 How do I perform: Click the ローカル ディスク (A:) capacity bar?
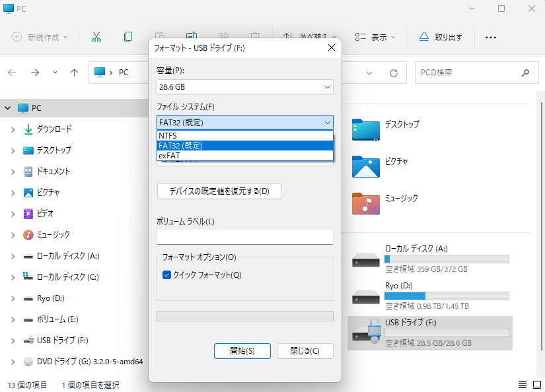click(x=447, y=259)
